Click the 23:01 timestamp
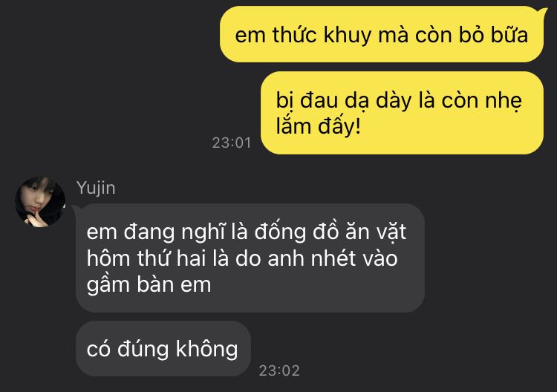Viewport: 557px width, 392px height. click(232, 143)
